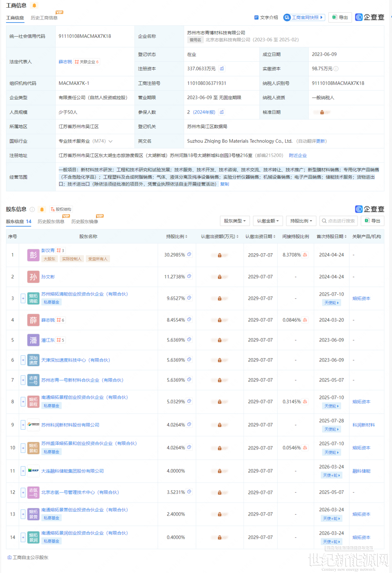Image resolution: width=392 pixels, height=573 pixels.
Task: Sort by 认缴出资日期 column header
Action: pos(260,237)
